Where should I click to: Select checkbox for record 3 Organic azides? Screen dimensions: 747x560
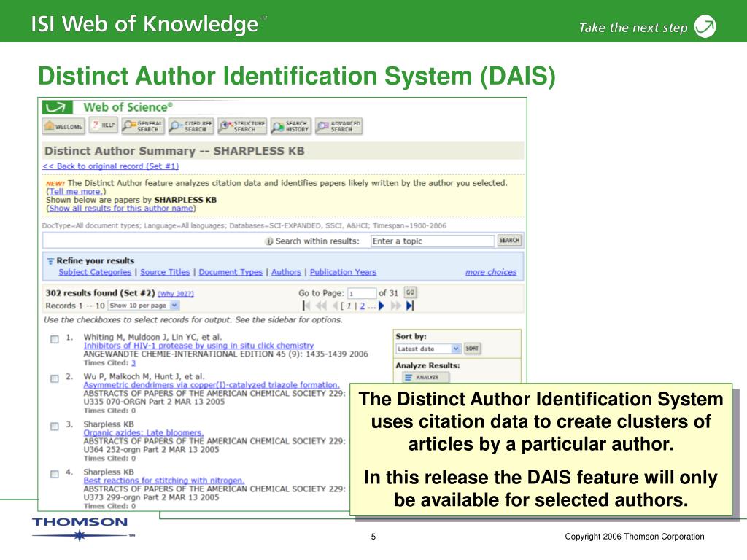tap(55, 426)
